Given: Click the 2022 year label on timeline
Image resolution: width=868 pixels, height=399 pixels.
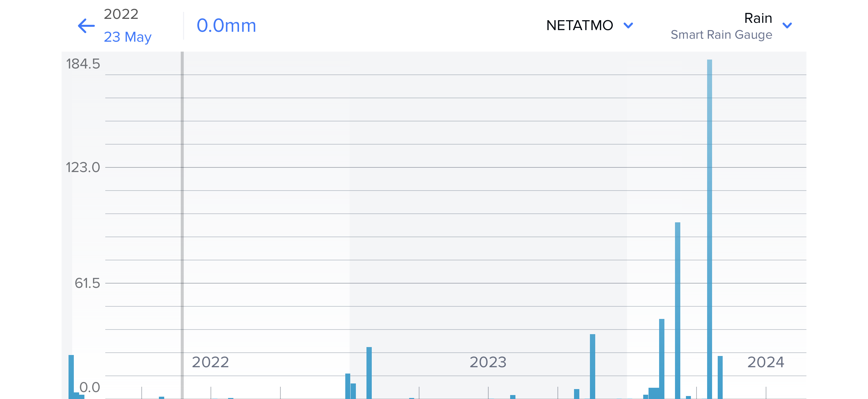Looking at the screenshot, I should click(x=210, y=362).
